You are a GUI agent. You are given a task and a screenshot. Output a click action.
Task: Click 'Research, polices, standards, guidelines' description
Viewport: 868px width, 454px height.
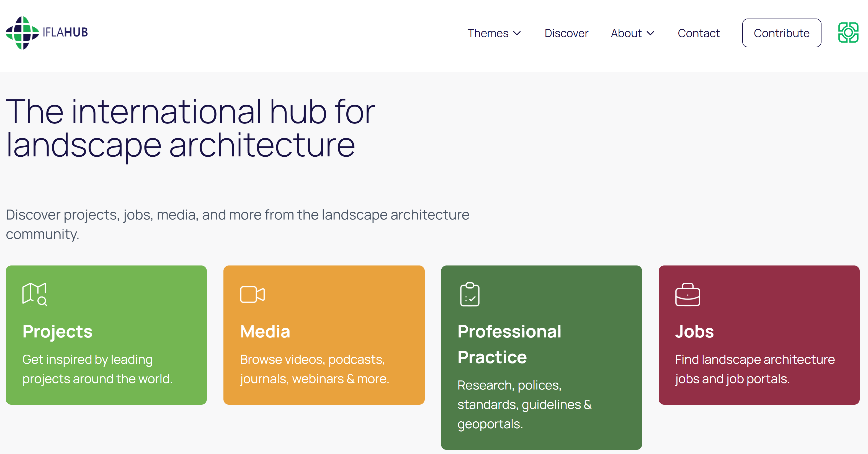(x=524, y=404)
